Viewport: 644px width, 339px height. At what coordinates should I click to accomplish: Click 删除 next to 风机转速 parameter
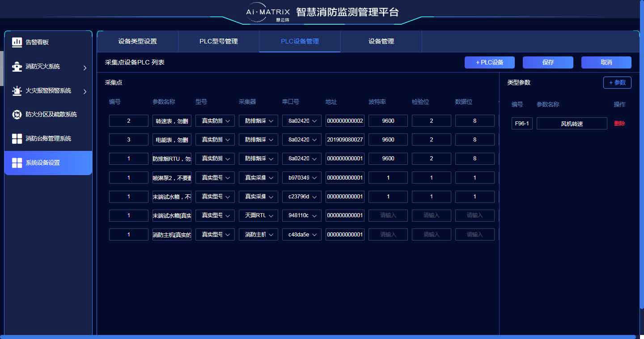pyautogui.click(x=619, y=123)
